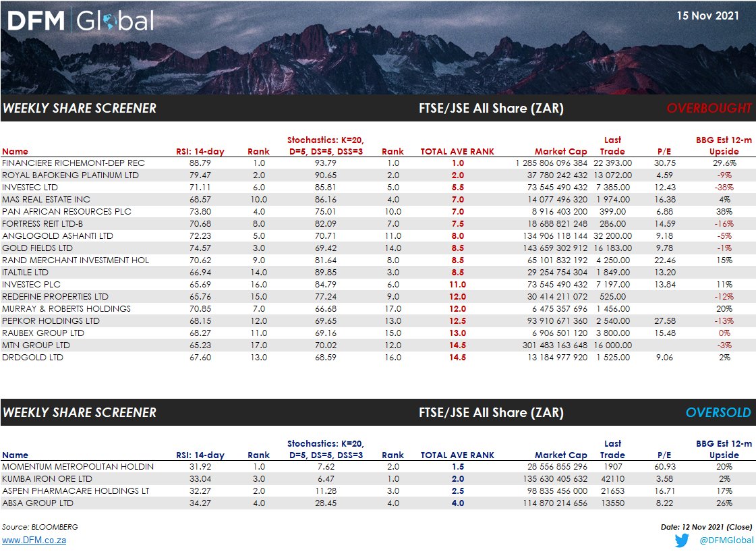Click Date: 12 Nov 2021 (Close) text

(x=706, y=527)
